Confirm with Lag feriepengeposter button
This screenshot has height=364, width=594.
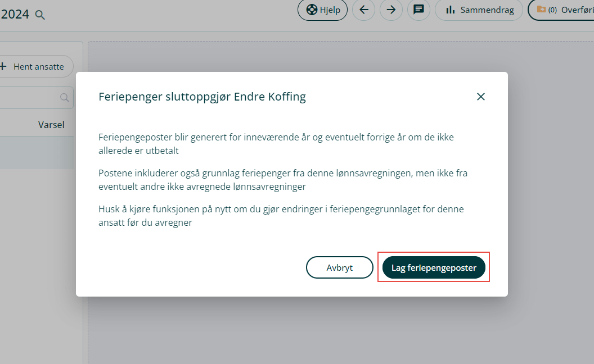tap(434, 267)
